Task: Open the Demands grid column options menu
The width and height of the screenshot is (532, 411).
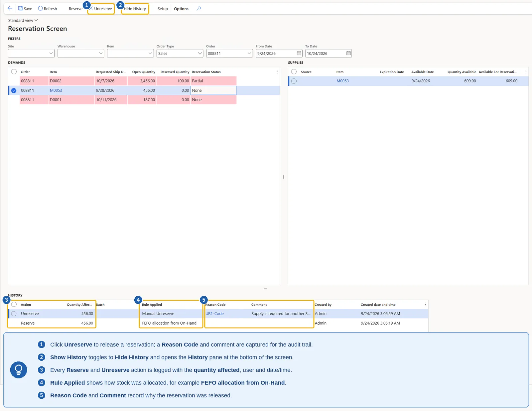Action: coord(277,72)
